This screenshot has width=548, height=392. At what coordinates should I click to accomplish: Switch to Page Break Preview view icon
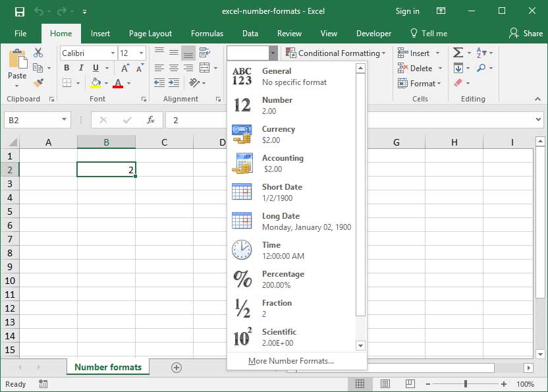pyautogui.click(x=410, y=383)
